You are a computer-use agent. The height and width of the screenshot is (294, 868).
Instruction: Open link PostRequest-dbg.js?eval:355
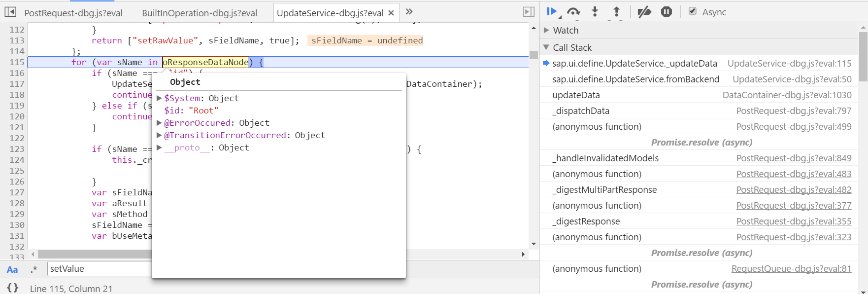(x=794, y=221)
